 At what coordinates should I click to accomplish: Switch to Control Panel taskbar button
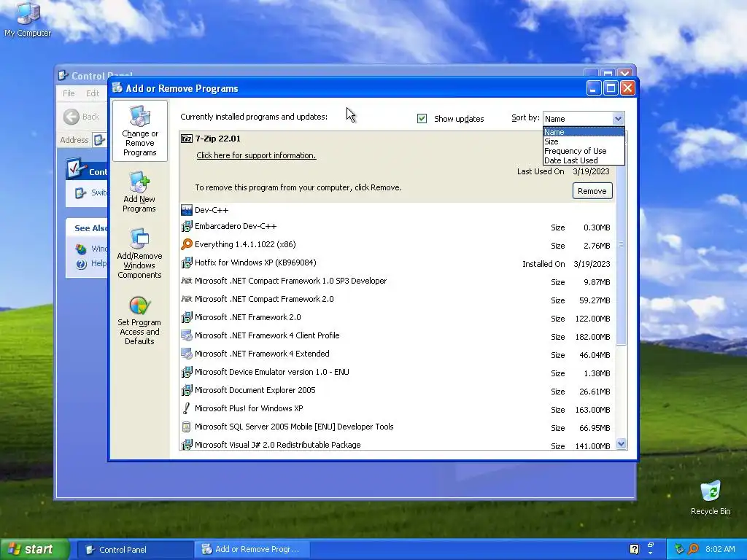(x=135, y=550)
